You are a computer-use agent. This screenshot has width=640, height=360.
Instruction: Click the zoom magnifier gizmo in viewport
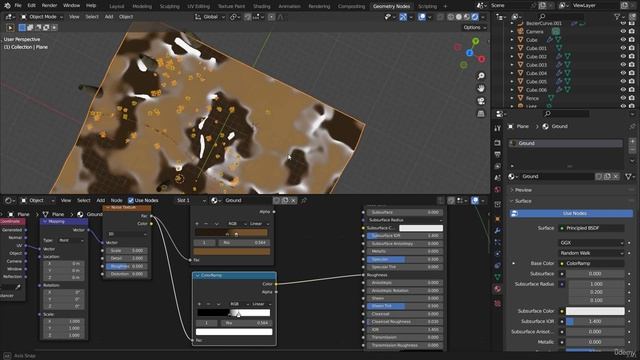481,76
